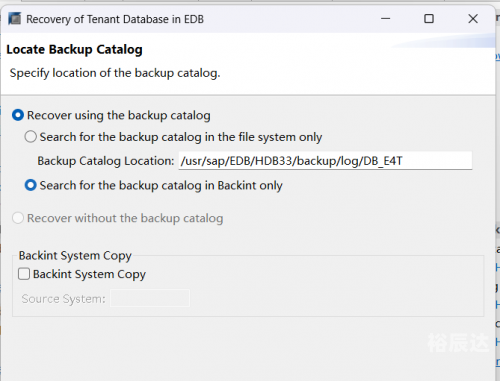Click the "Locate Backup Catalog" heading
The image size is (500, 381).
coord(74,50)
